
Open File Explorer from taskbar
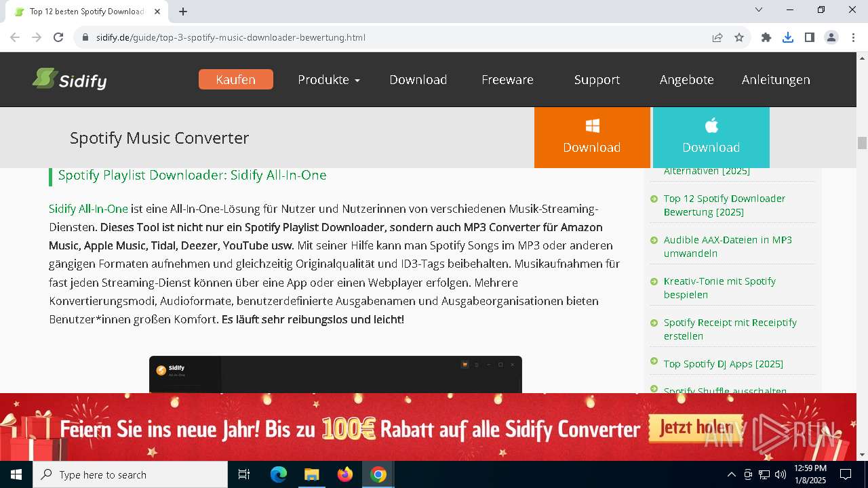pyautogui.click(x=311, y=474)
